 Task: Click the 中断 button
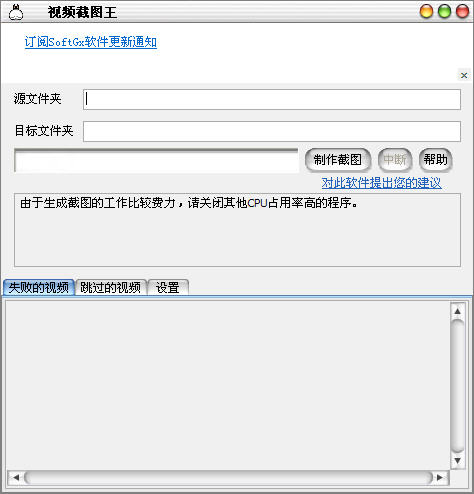(x=395, y=160)
